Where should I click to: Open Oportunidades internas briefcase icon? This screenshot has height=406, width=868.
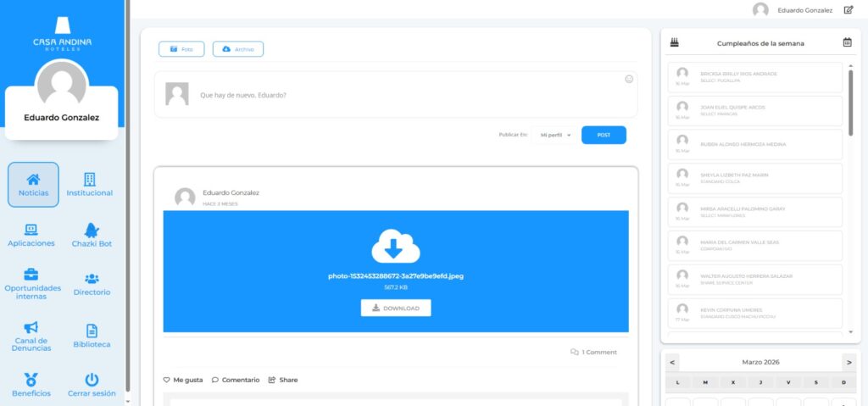pos(31,274)
